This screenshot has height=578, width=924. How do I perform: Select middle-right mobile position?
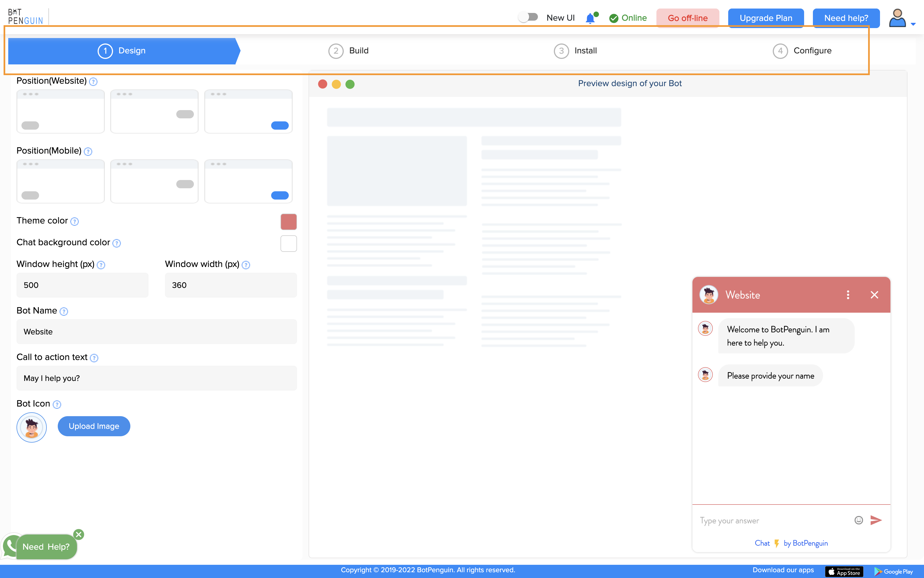tap(154, 181)
